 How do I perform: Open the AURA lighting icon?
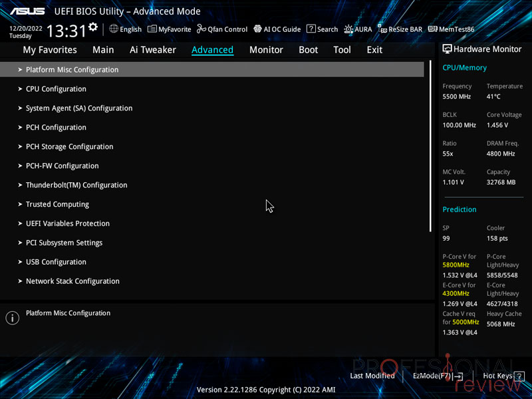click(348, 29)
